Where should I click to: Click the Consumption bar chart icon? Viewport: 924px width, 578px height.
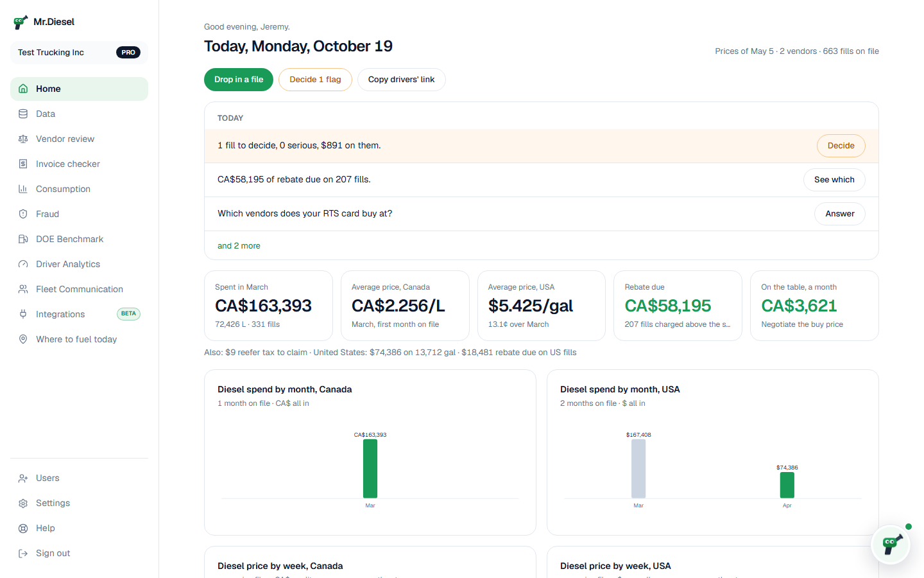point(23,189)
